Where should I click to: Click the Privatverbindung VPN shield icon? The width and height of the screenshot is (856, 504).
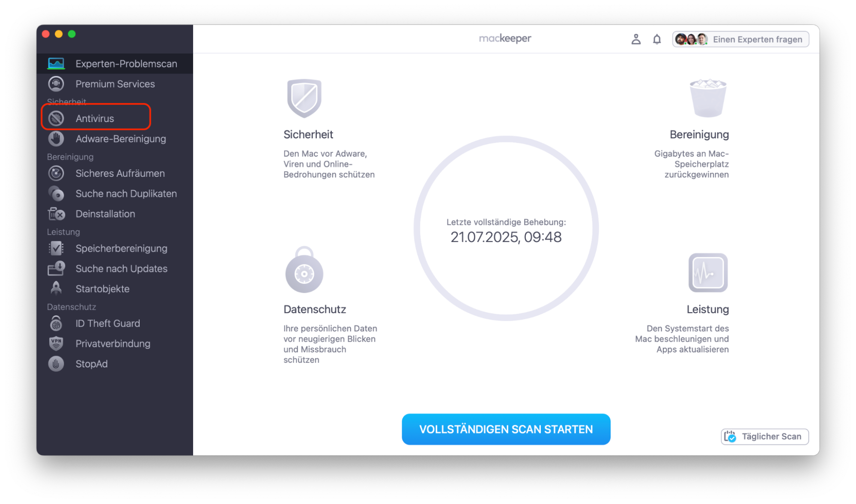pyautogui.click(x=56, y=343)
